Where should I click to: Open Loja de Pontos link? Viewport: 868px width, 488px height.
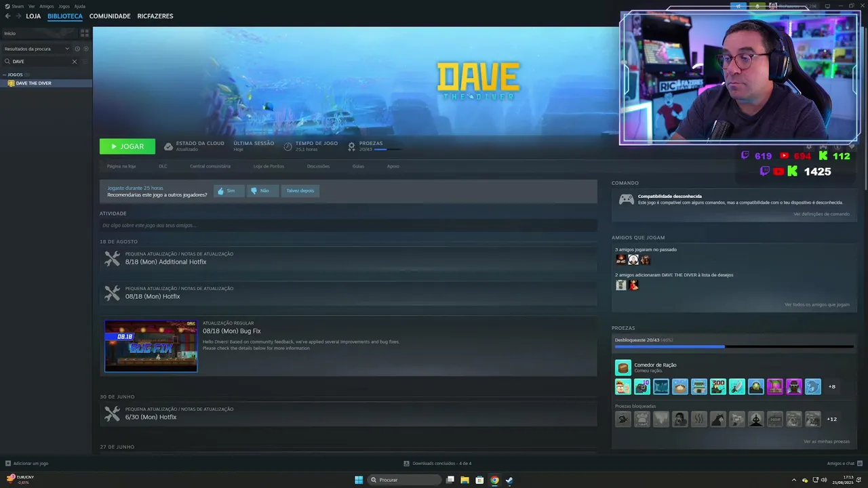pos(269,166)
